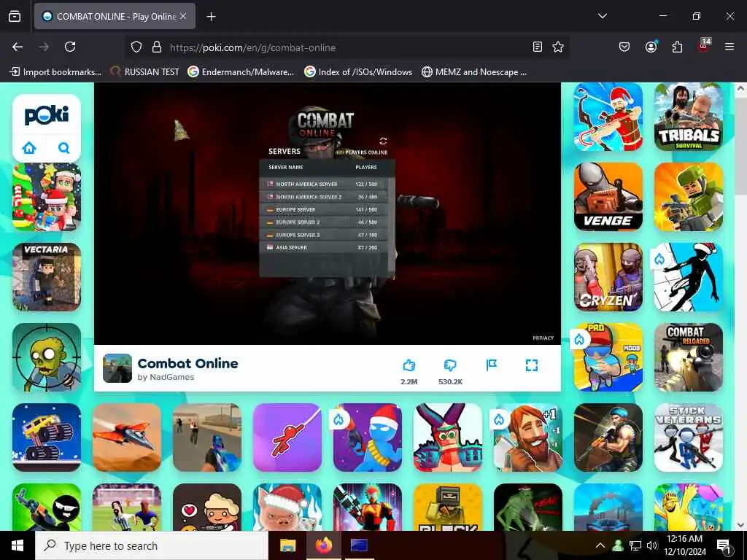Open the clock and date in taskbar
This screenshot has width=747, height=560.
684,545
